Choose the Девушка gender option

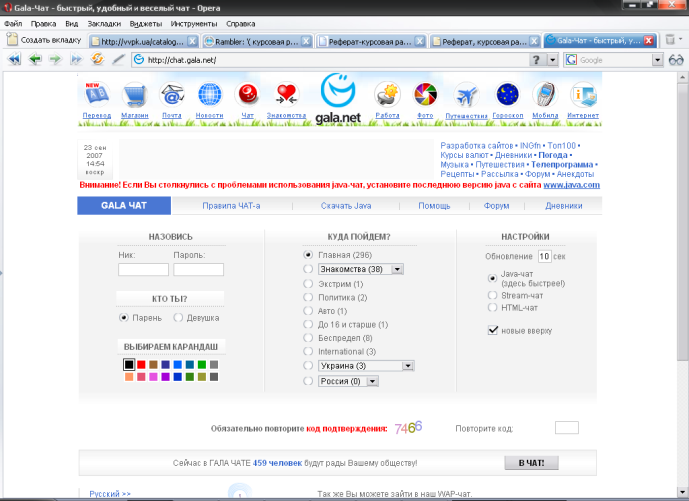click(x=178, y=317)
